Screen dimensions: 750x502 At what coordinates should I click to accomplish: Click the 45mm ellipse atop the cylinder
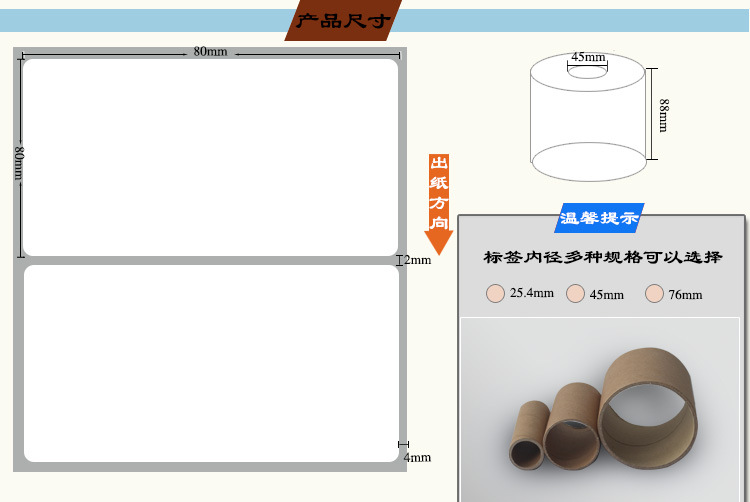click(x=588, y=69)
